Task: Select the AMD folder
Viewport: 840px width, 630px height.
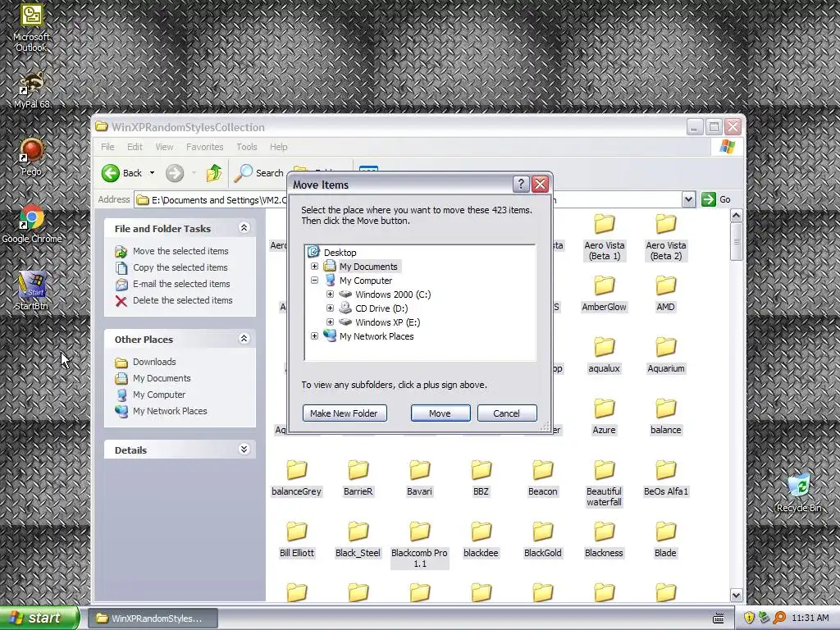Action: point(666,294)
